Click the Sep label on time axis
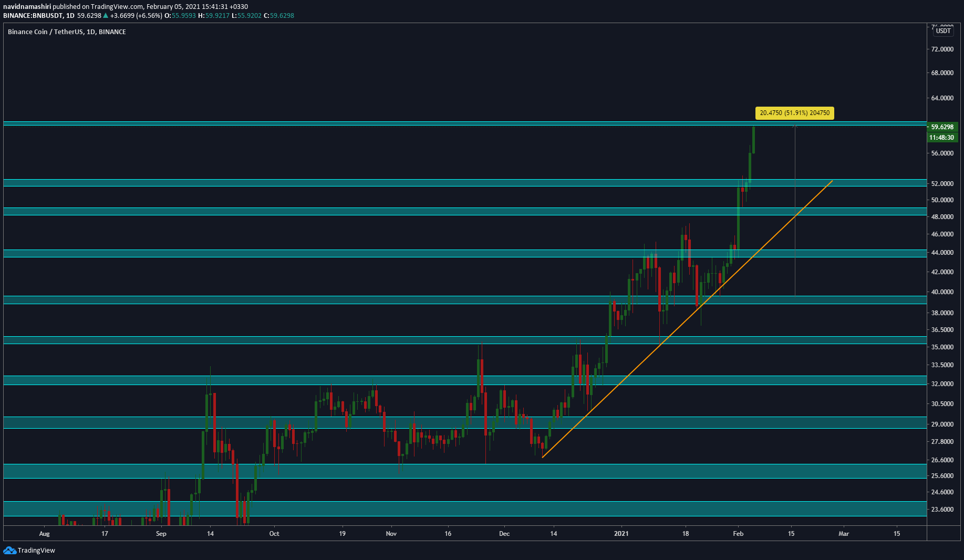This screenshot has height=560, width=964. pyautogui.click(x=161, y=534)
